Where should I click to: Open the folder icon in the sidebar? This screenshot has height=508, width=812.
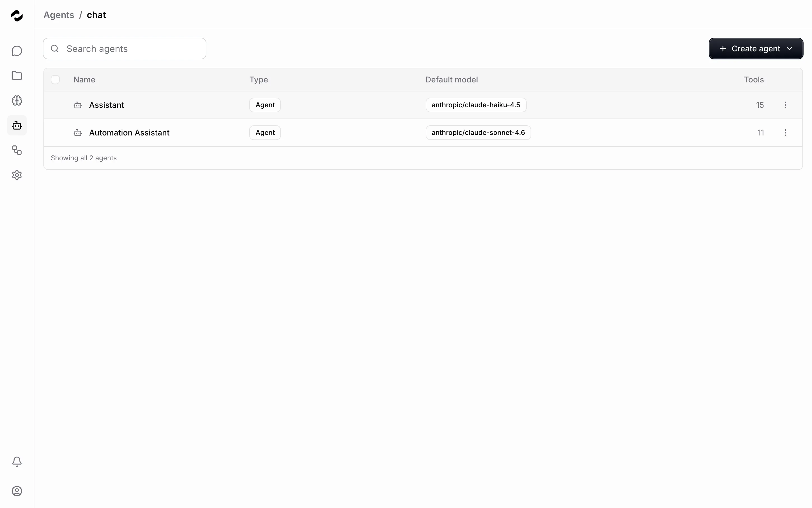(17, 76)
